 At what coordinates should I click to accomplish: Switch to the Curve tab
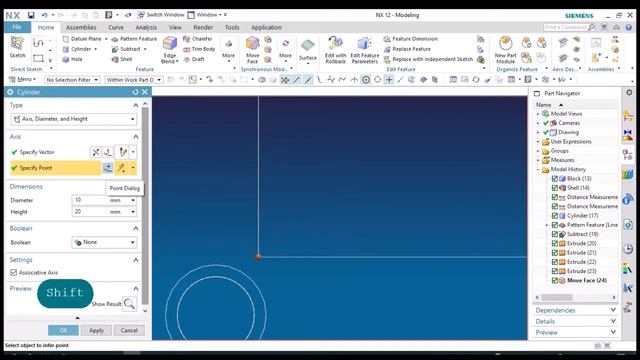116,27
